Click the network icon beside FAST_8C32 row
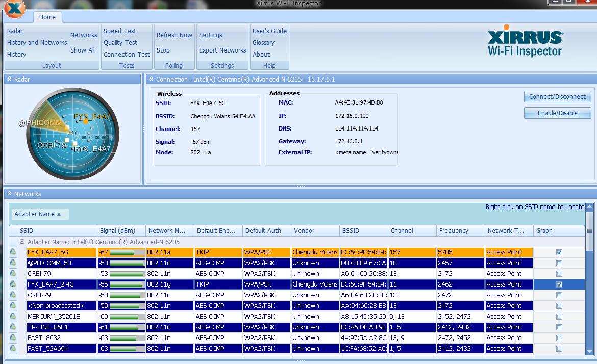 13,338
